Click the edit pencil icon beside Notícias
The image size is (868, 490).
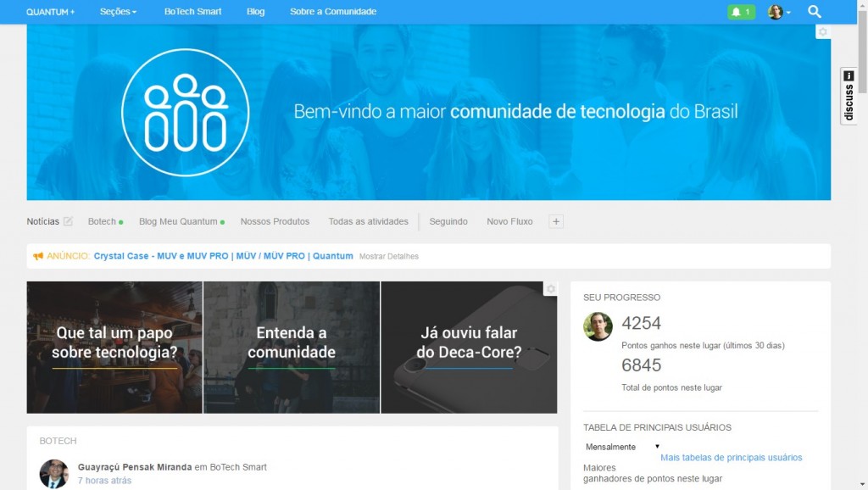tap(68, 221)
